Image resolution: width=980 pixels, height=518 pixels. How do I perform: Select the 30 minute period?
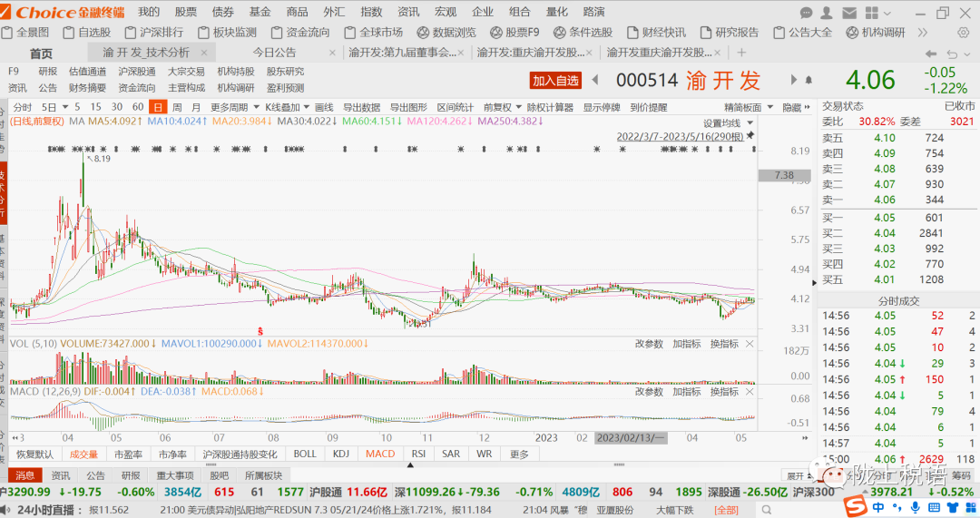pyautogui.click(x=117, y=107)
